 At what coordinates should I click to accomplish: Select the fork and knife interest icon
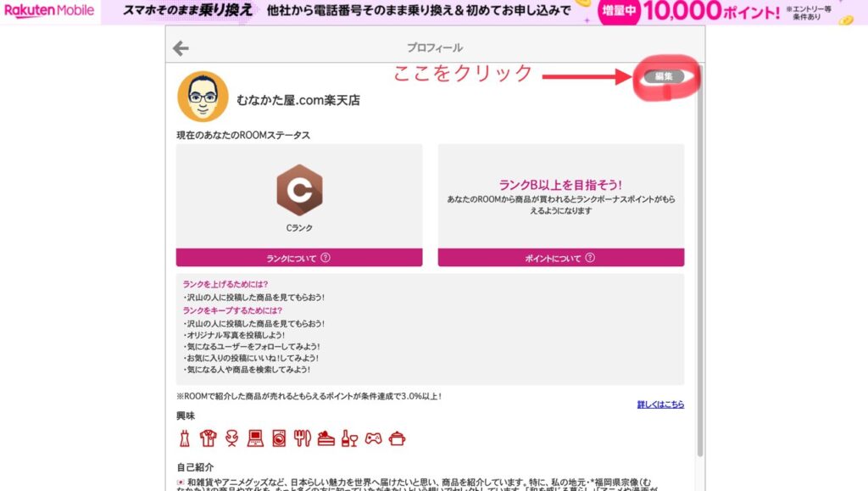[303, 438]
